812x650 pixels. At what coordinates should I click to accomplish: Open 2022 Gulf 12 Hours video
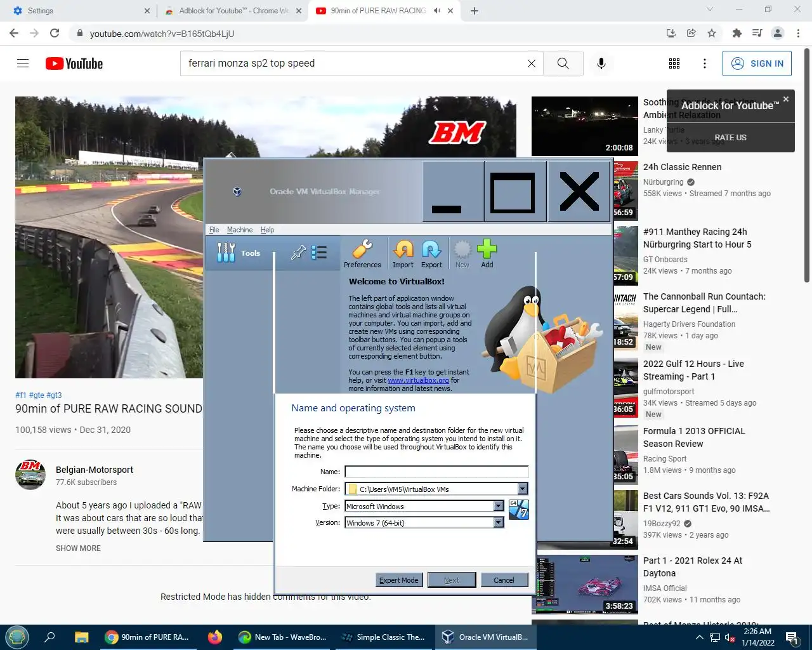tap(693, 370)
